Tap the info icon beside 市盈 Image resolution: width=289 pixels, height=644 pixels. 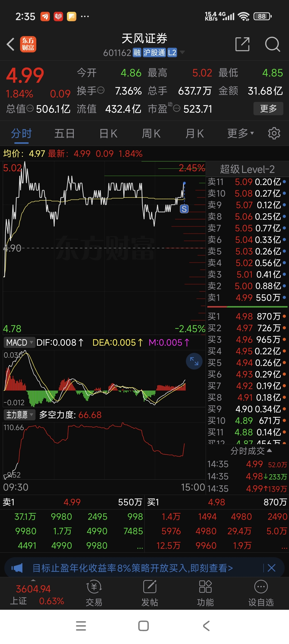click(177, 109)
